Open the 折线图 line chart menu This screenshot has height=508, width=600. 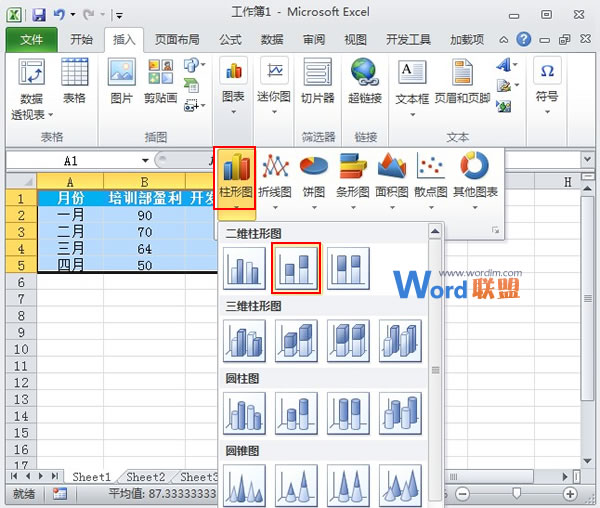pos(275,177)
